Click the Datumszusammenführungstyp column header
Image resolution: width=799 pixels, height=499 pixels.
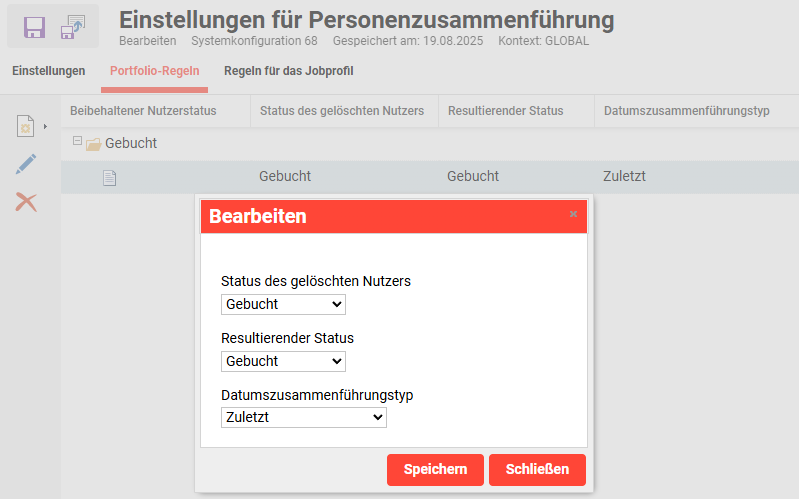(686, 110)
